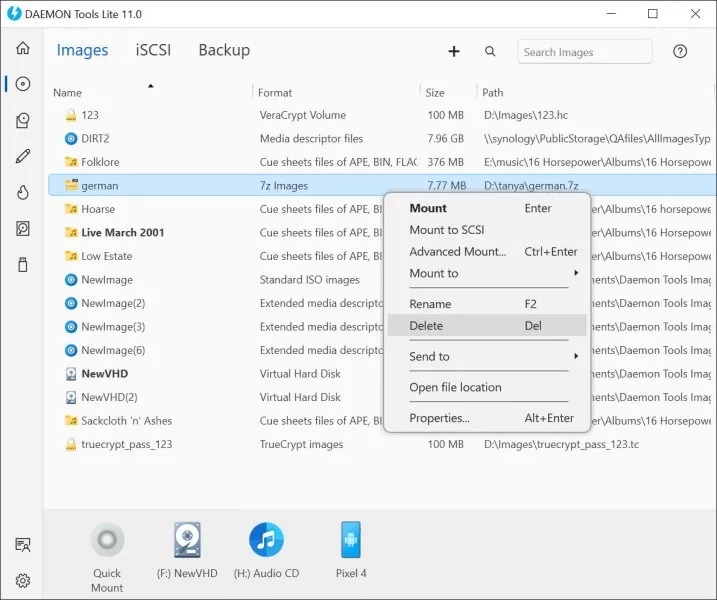Click the disc icon of NewImage(6)
The image size is (717, 600).
pos(71,350)
